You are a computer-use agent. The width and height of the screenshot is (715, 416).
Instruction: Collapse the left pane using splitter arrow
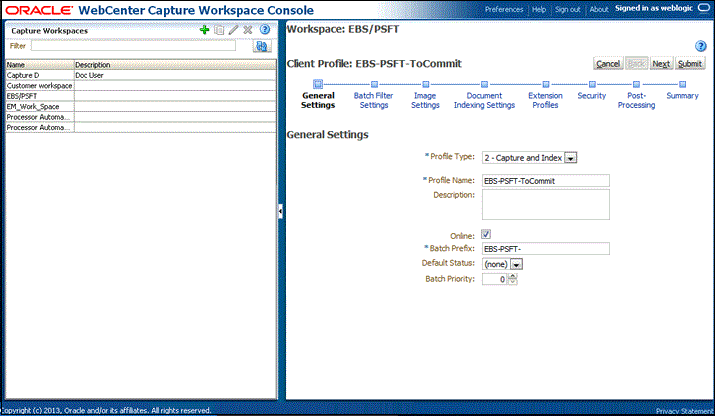[280, 211]
